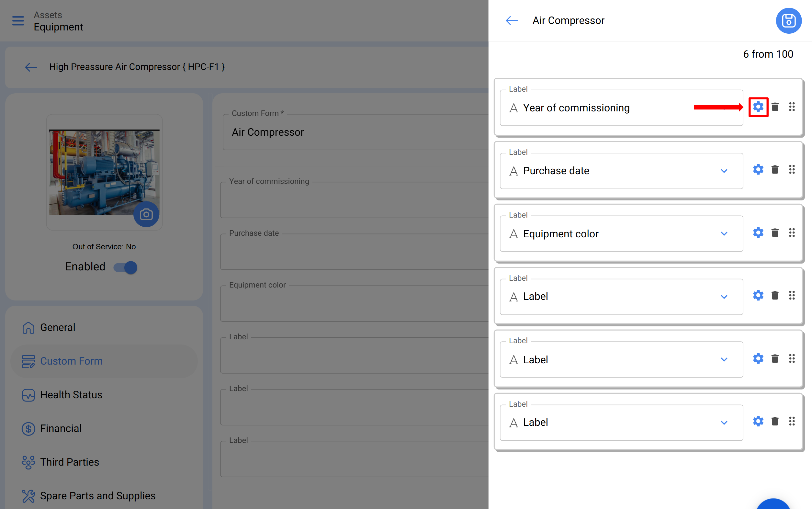Click the save icon for Air Compressor form
This screenshot has width=812, height=509.
click(788, 21)
